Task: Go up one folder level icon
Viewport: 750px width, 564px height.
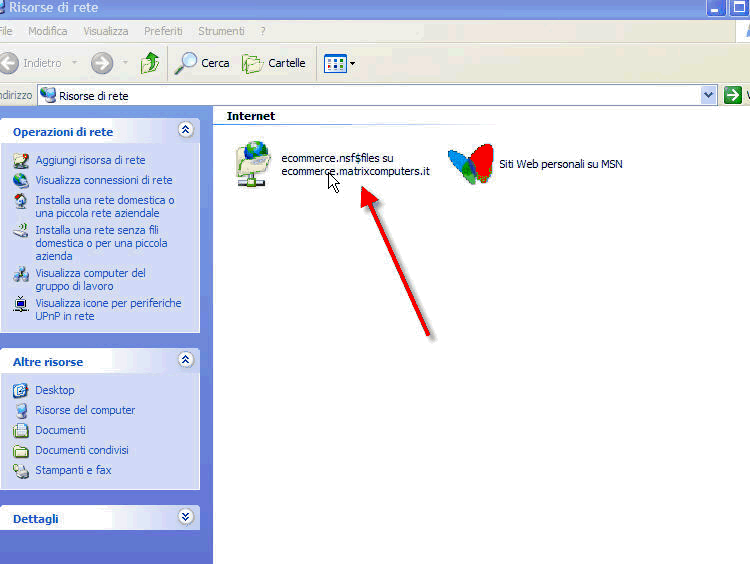Action: pyautogui.click(x=150, y=63)
